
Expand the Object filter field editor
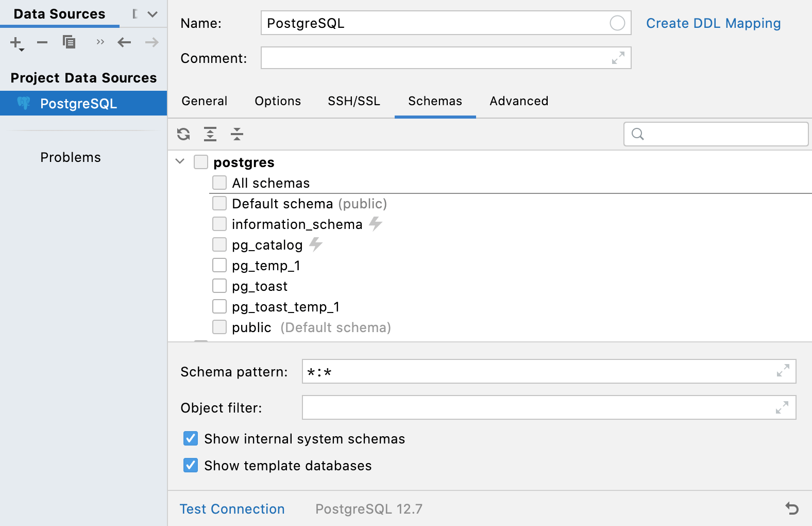(x=782, y=407)
